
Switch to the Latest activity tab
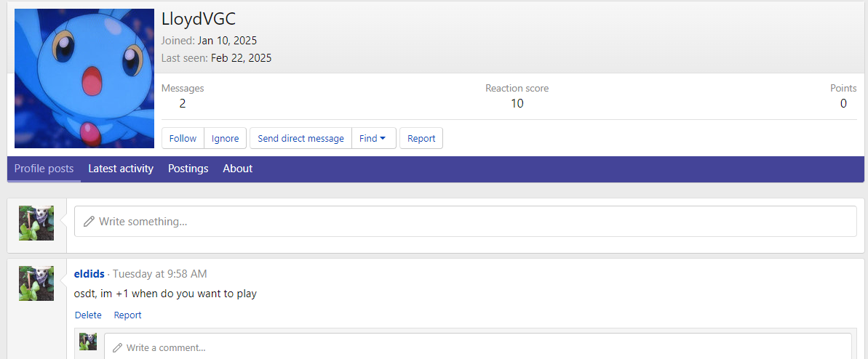pyautogui.click(x=121, y=169)
